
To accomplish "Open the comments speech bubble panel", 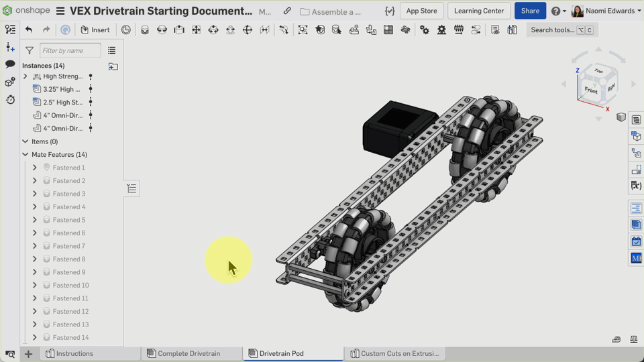I will pyautogui.click(x=10, y=64).
